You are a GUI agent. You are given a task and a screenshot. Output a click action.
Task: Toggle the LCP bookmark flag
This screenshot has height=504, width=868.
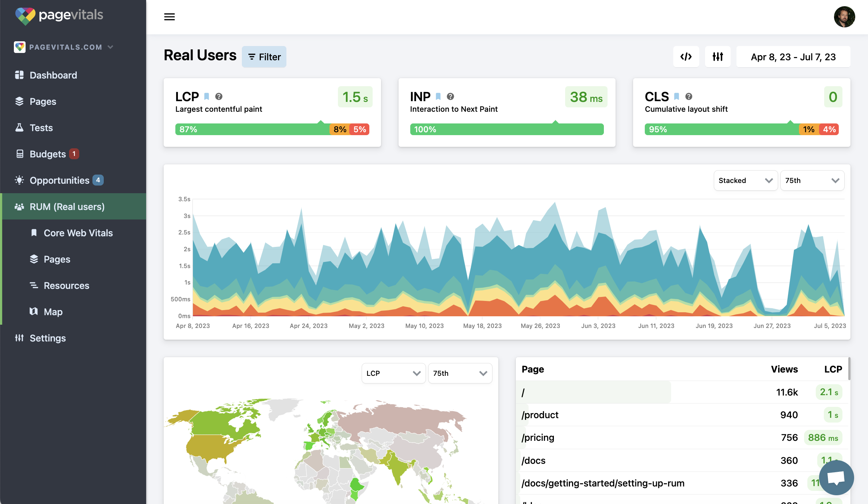[207, 96]
